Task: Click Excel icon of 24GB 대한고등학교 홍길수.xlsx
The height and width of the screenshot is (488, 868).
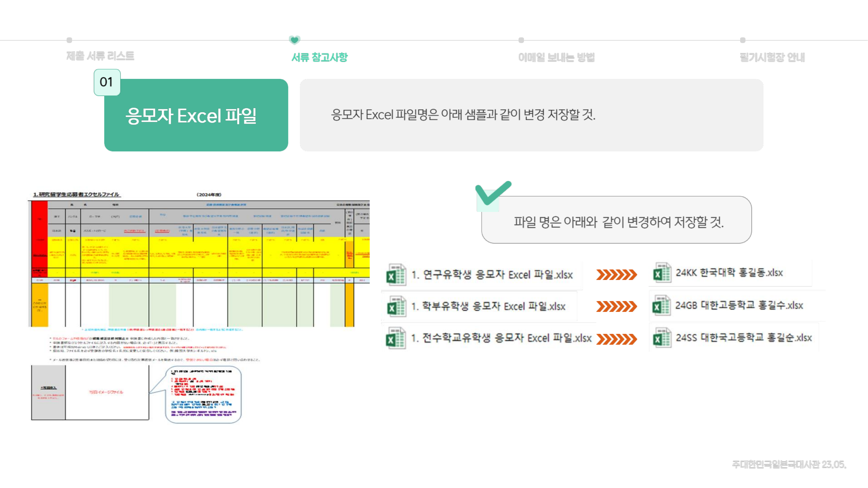Action: coord(662,306)
